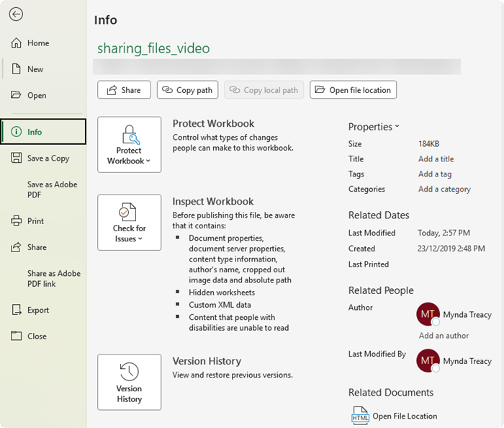The image size is (504, 428).
Task: Click the Info circled-i icon
Action: pyautogui.click(x=16, y=132)
